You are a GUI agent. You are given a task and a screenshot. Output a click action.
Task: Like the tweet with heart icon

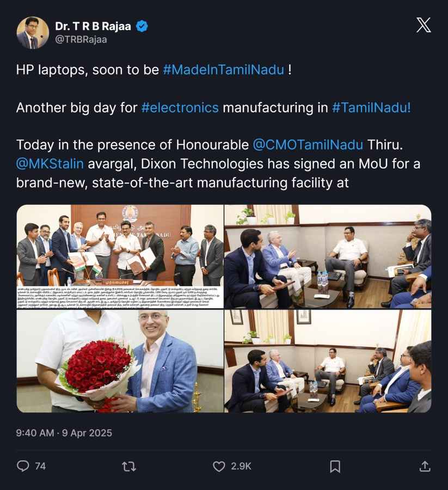tap(219, 466)
